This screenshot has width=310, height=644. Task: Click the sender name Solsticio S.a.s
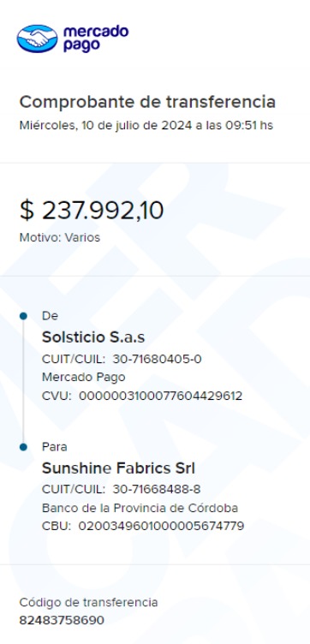(x=93, y=337)
